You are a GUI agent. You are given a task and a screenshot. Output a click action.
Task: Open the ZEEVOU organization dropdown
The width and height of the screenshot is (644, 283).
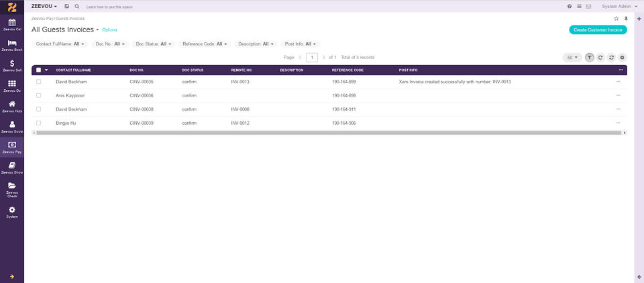[44, 7]
